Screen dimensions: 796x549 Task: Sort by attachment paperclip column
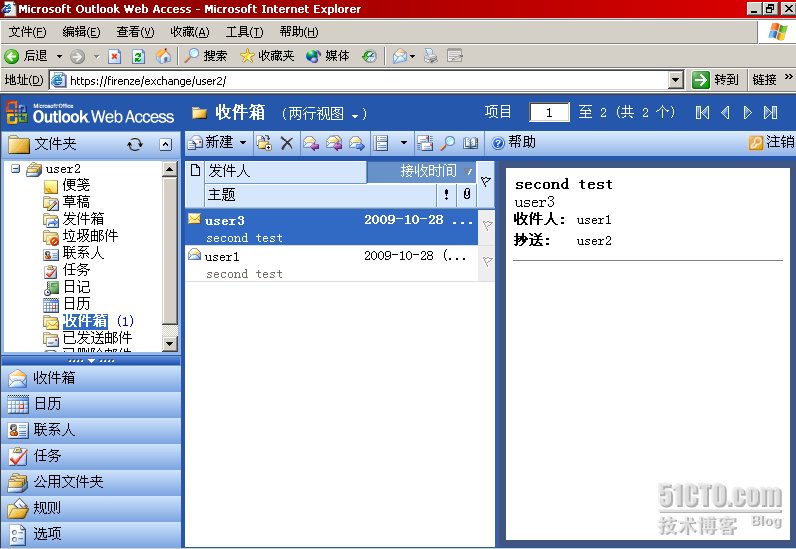467,195
